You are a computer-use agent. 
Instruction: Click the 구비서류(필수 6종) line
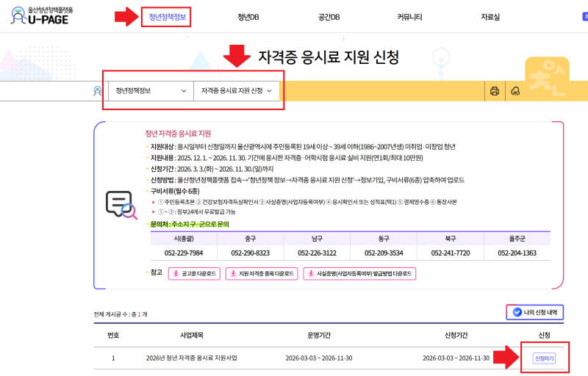tap(175, 192)
